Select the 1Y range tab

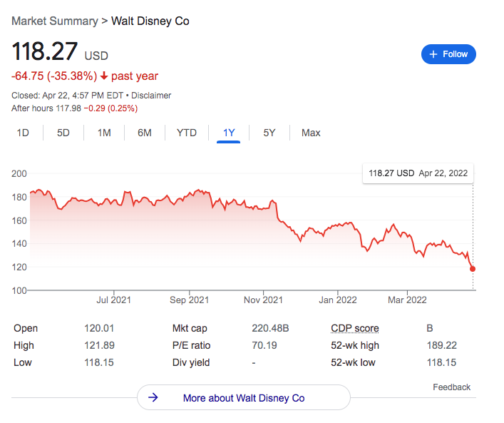229,133
